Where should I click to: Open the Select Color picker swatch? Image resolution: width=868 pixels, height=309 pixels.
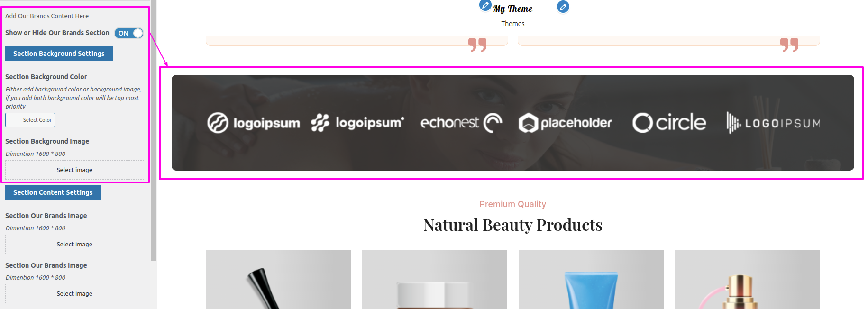click(13, 120)
